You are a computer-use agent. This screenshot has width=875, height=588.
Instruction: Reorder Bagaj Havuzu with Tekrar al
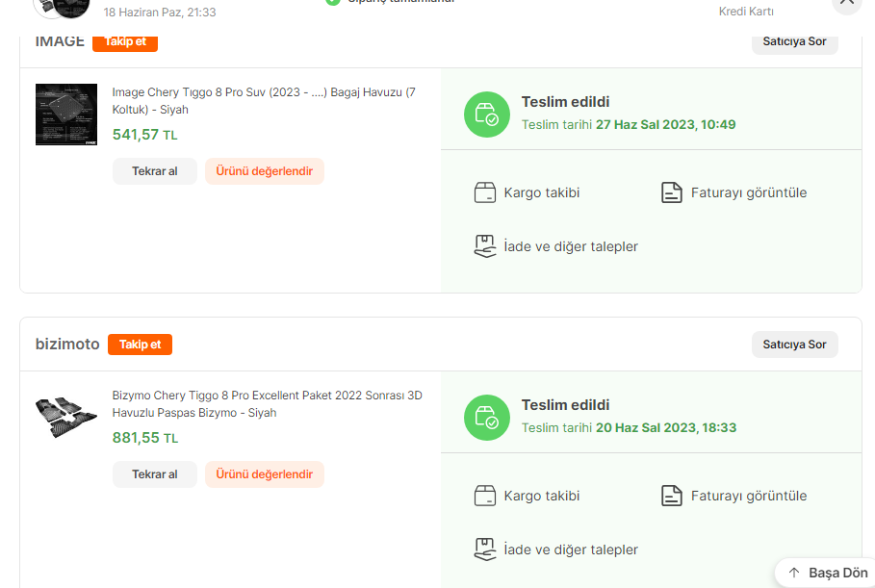(155, 171)
